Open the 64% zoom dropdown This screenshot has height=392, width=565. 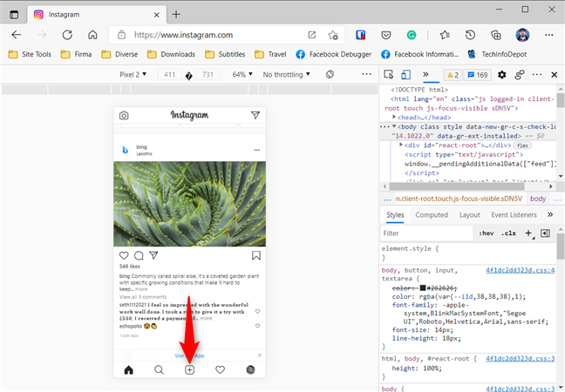coord(242,75)
